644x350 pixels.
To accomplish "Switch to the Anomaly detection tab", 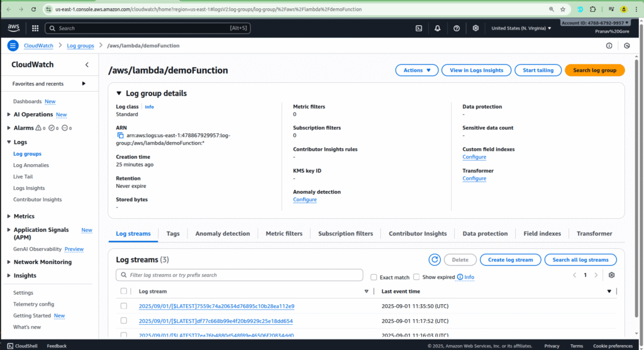I will tap(223, 234).
